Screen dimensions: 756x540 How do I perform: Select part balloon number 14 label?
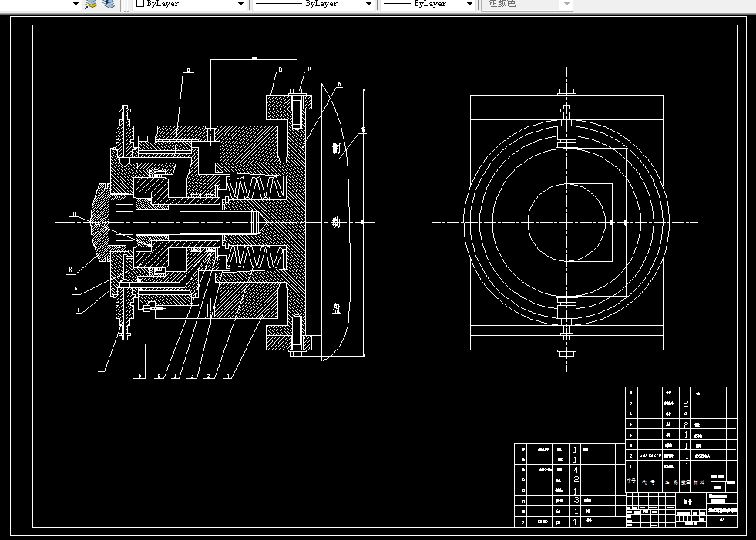pos(310,69)
